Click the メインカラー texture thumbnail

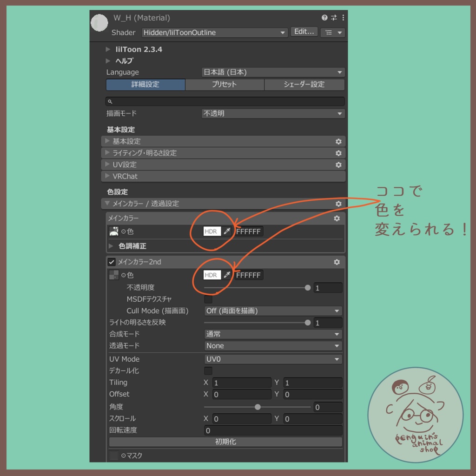[x=114, y=231]
